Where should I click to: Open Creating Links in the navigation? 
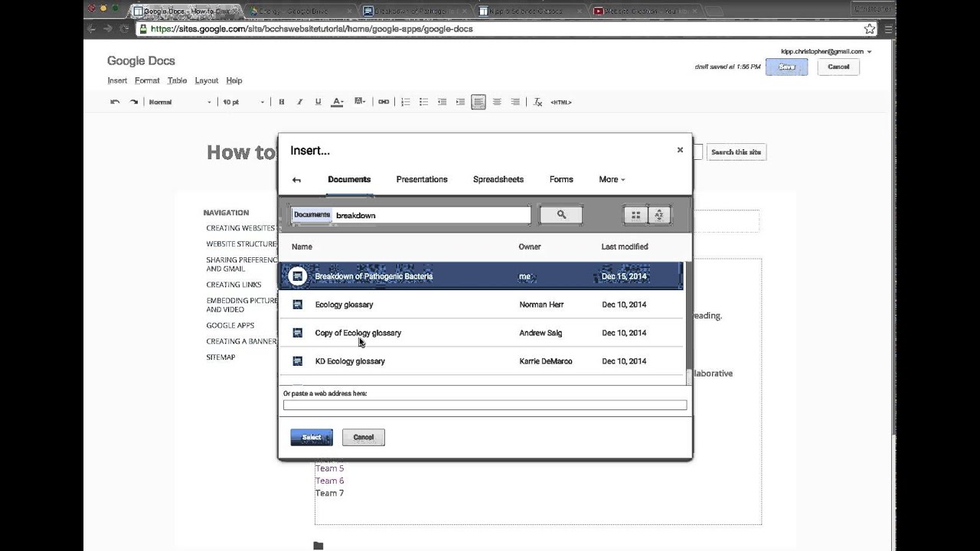coord(234,285)
